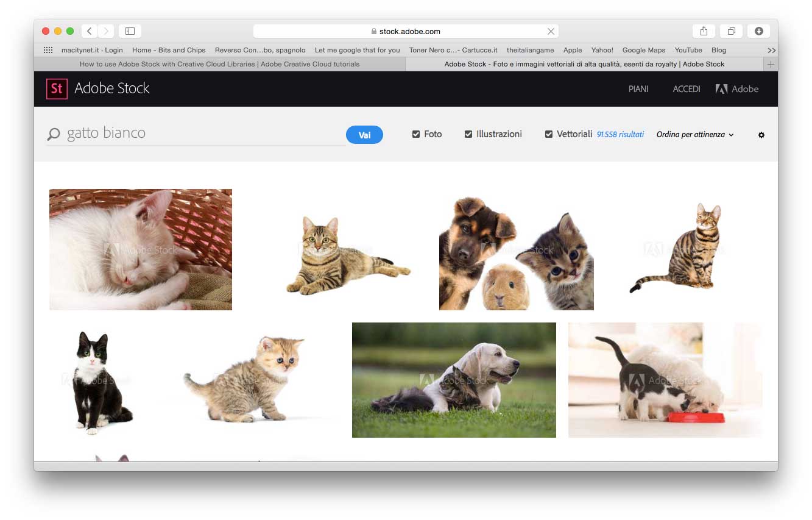Image resolution: width=812 pixels, height=520 pixels.
Task: Click the 91.558 risultati link
Action: coord(620,135)
